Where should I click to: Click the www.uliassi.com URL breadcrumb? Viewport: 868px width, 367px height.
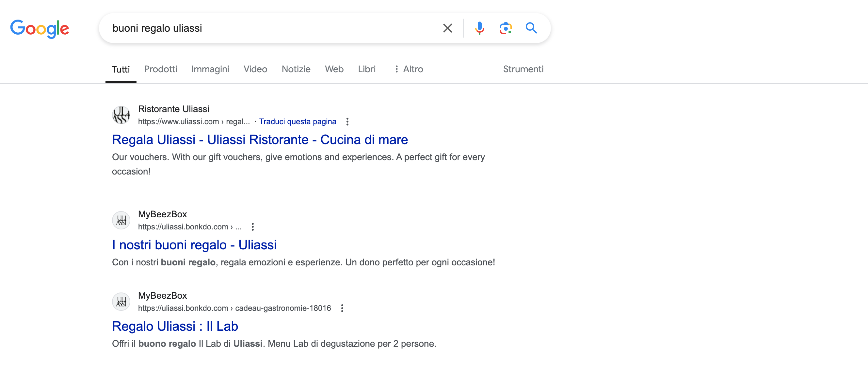194,122
